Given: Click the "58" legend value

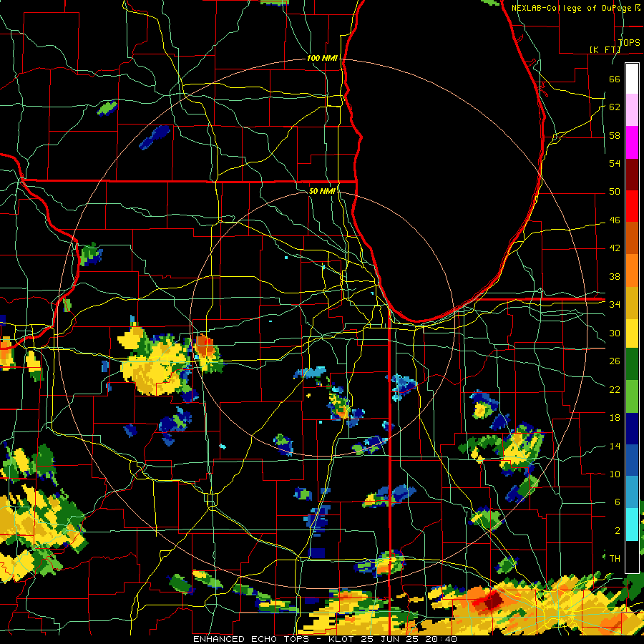Looking at the screenshot, I should pos(615,135).
